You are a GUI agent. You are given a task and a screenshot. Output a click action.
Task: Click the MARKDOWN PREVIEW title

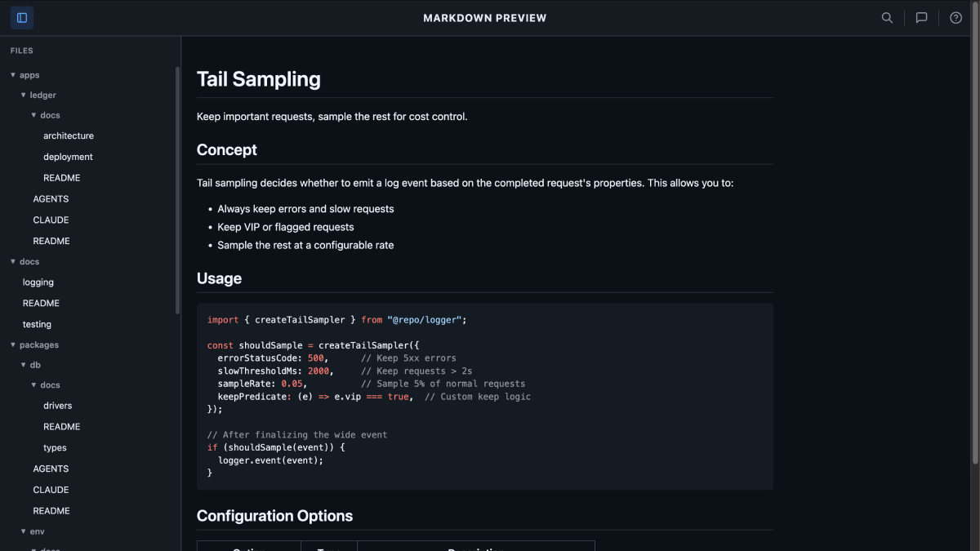485,18
